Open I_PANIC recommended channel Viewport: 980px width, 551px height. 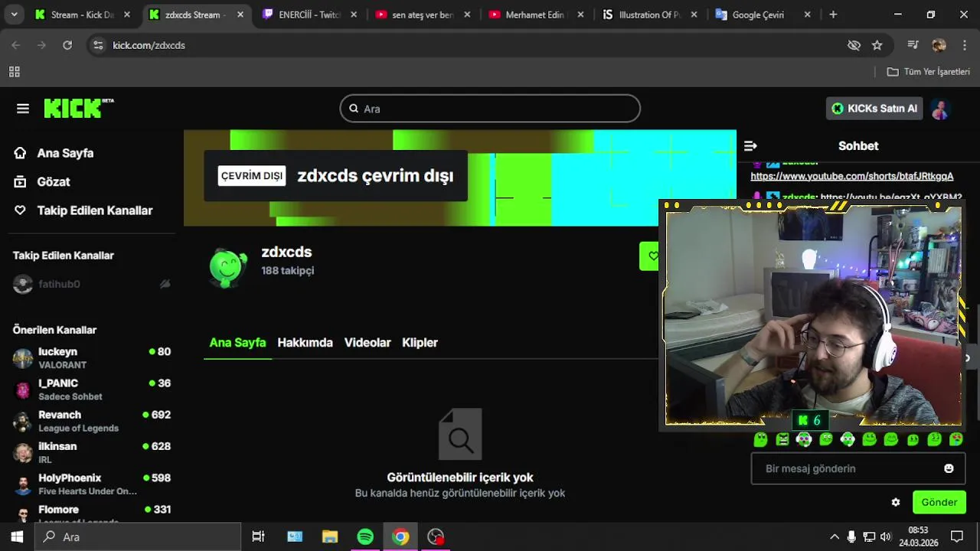tap(91, 390)
